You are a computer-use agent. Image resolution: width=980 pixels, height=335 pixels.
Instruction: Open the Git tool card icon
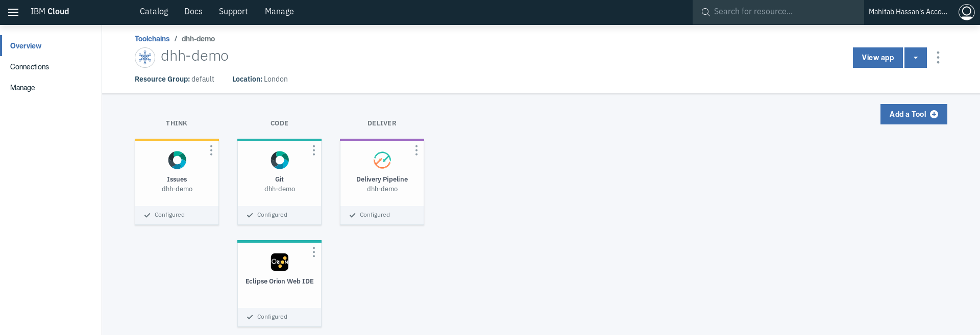pyautogui.click(x=280, y=160)
